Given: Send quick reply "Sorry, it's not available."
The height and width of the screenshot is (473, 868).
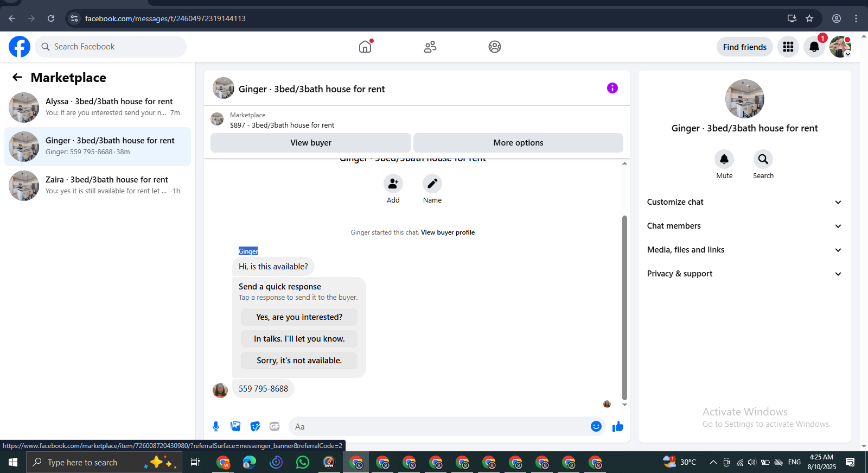Looking at the screenshot, I should 299,361.
